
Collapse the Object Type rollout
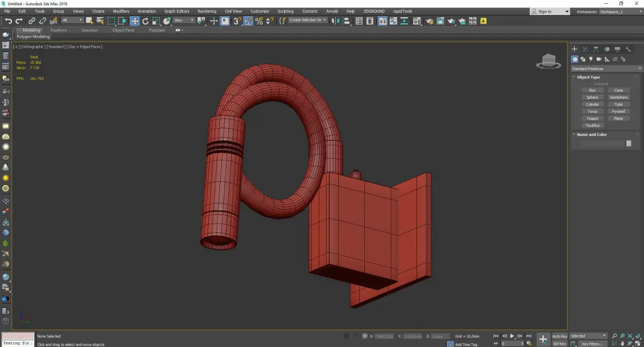click(588, 77)
